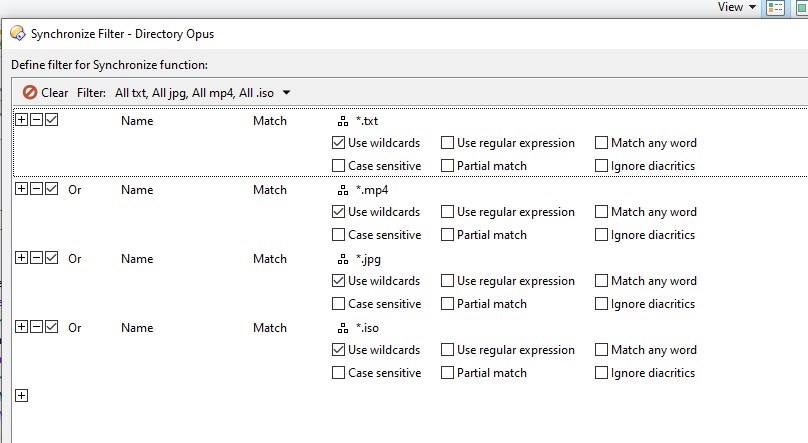Click the pattern icon next to *.iso
Image resolution: width=808 pixels, height=443 pixels.
click(x=343, y=328)
